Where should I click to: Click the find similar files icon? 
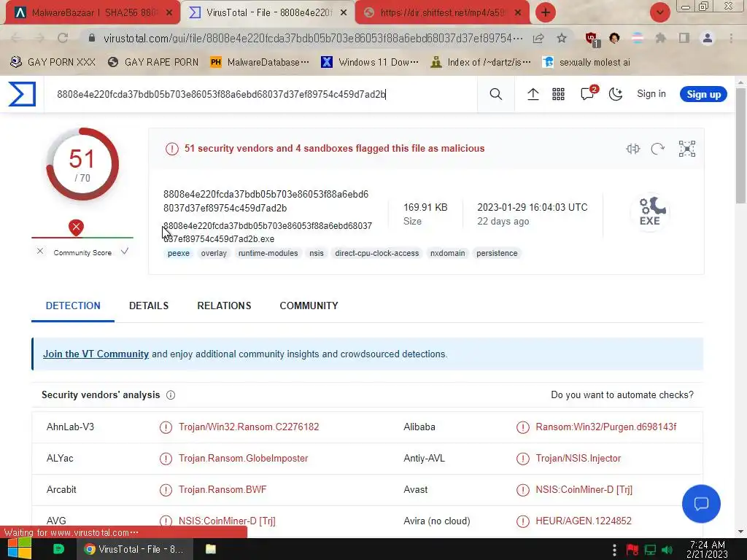pyautogui.click(x=632, y=149)
